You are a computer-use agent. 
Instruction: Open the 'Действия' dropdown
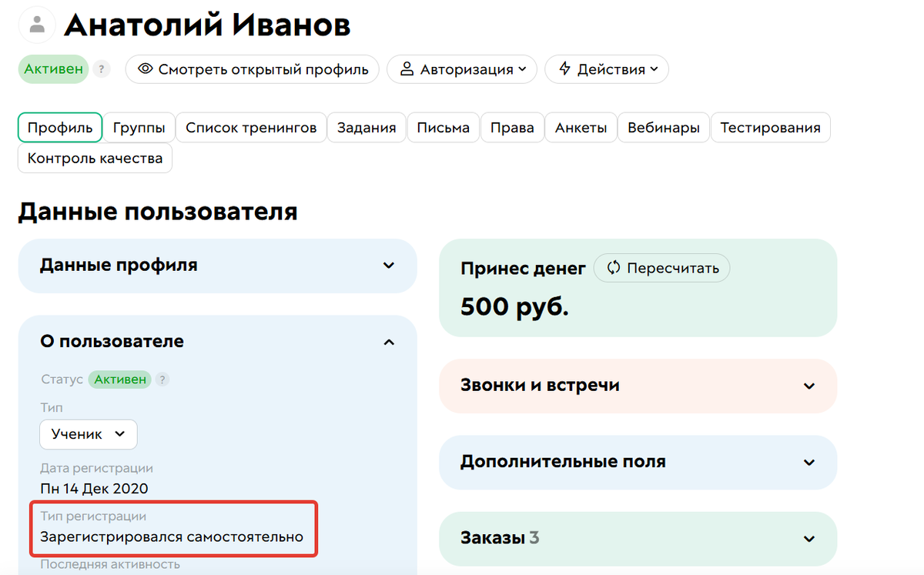click(x=608, y=69)
